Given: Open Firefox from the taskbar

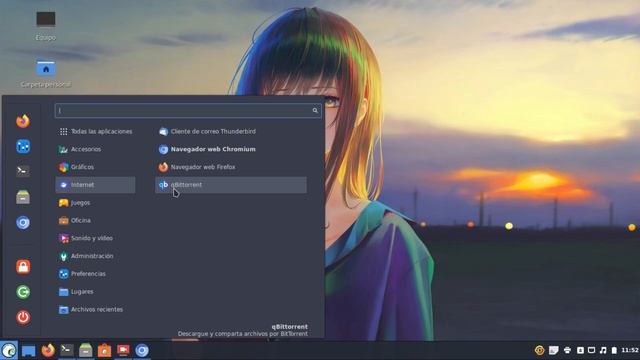Looking at the screenshot, I should [48, 350].
